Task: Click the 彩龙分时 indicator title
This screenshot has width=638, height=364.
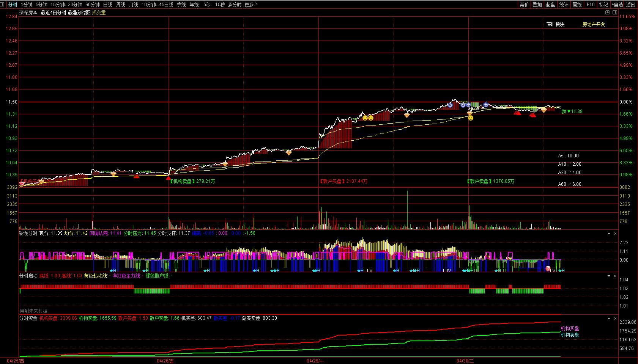Action: pos(28,233)
